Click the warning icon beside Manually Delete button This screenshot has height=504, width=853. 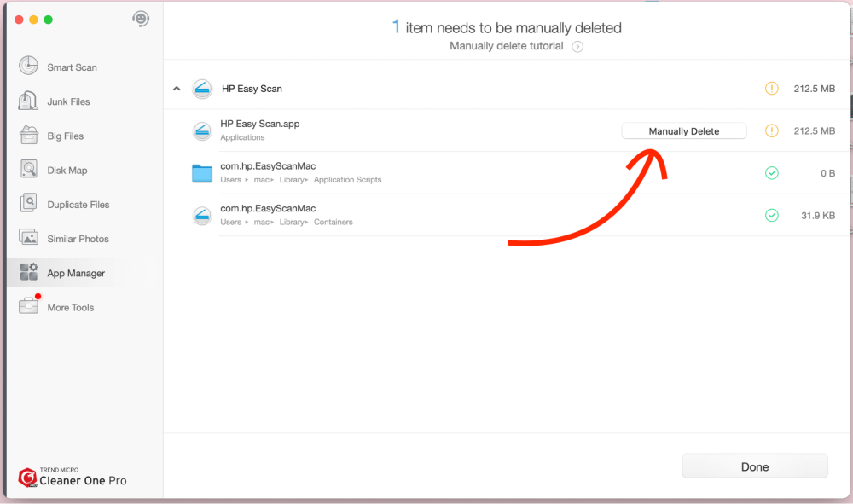(x=771, y=130)
